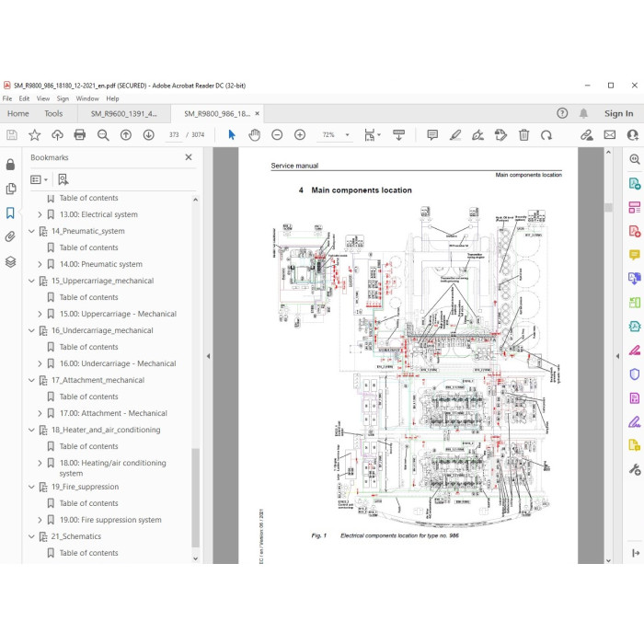The image size is (644, 644).
Task: Open notifications bell icon
Action: point(583,113)
